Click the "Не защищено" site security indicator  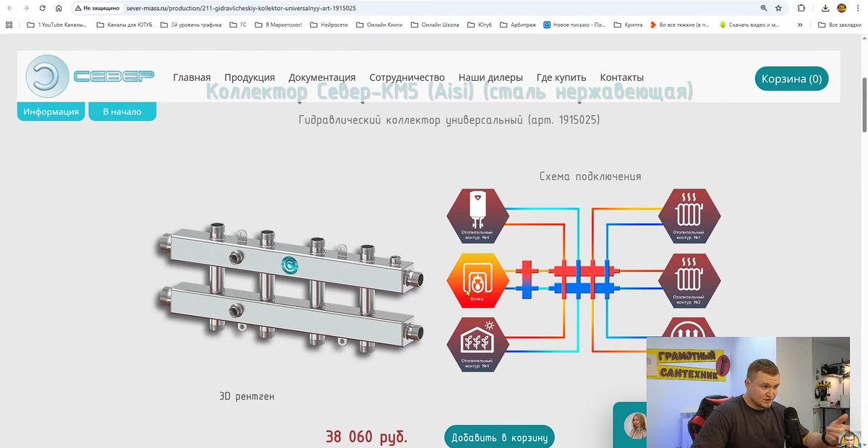pos(96,8)
